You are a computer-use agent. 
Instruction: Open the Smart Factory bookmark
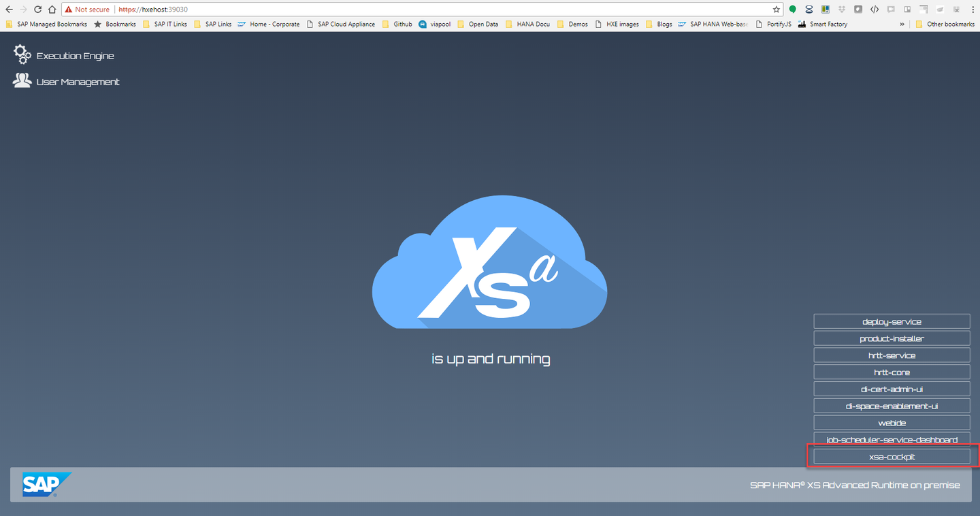[823, 24]
